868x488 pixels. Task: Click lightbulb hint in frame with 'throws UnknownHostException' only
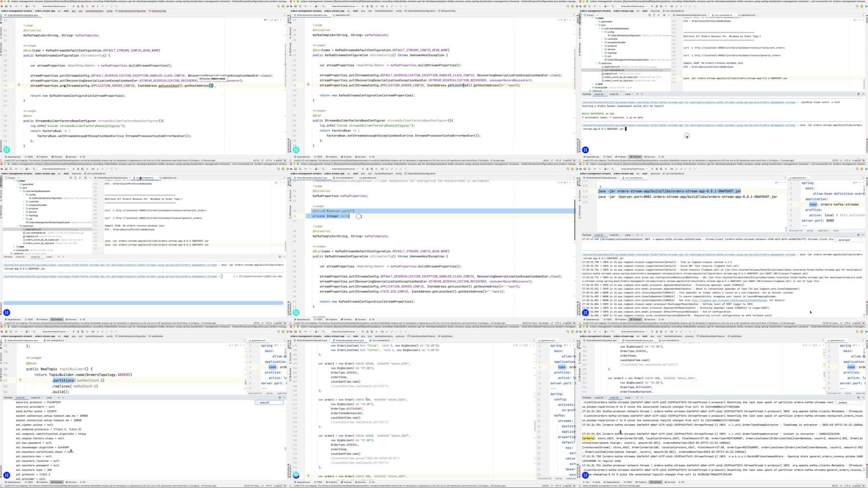[308, 84]
